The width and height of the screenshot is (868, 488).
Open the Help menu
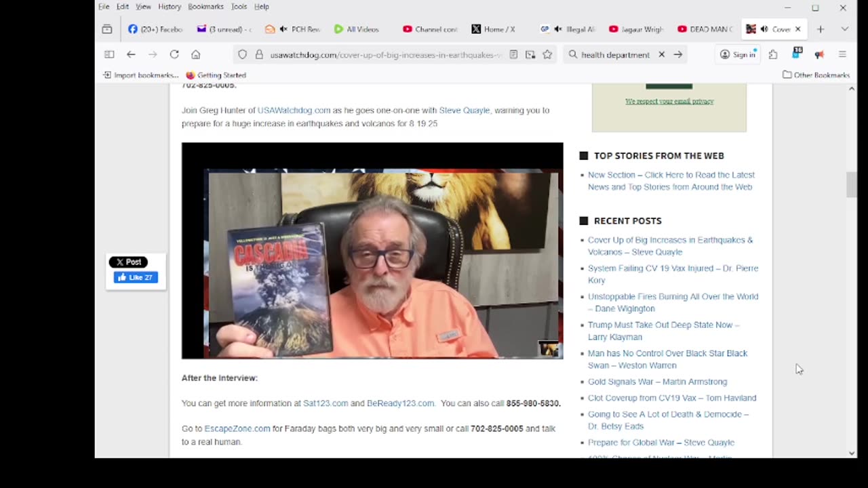pyautogui.click(x=262, y=7)
